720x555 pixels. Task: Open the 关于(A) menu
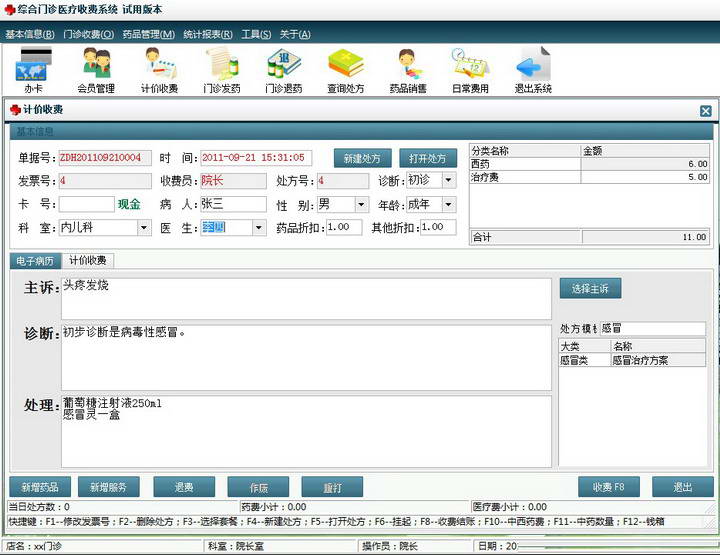(x=295, y=34)
